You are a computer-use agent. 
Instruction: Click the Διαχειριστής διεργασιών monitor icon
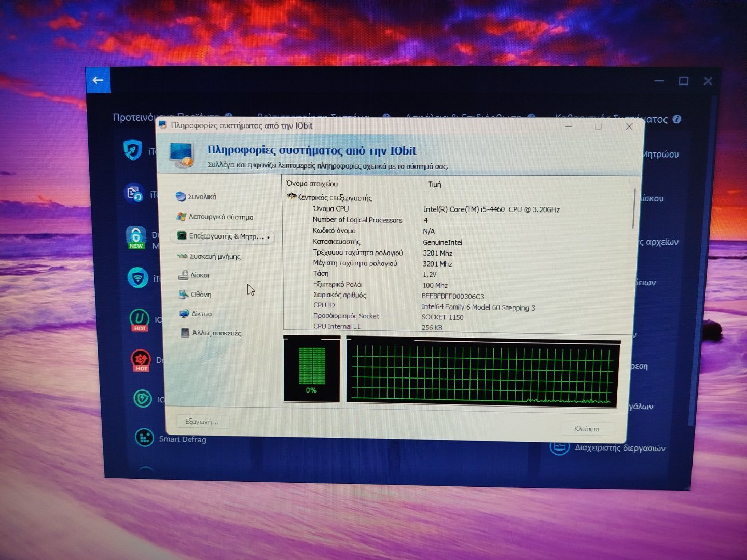pos(559,446)
